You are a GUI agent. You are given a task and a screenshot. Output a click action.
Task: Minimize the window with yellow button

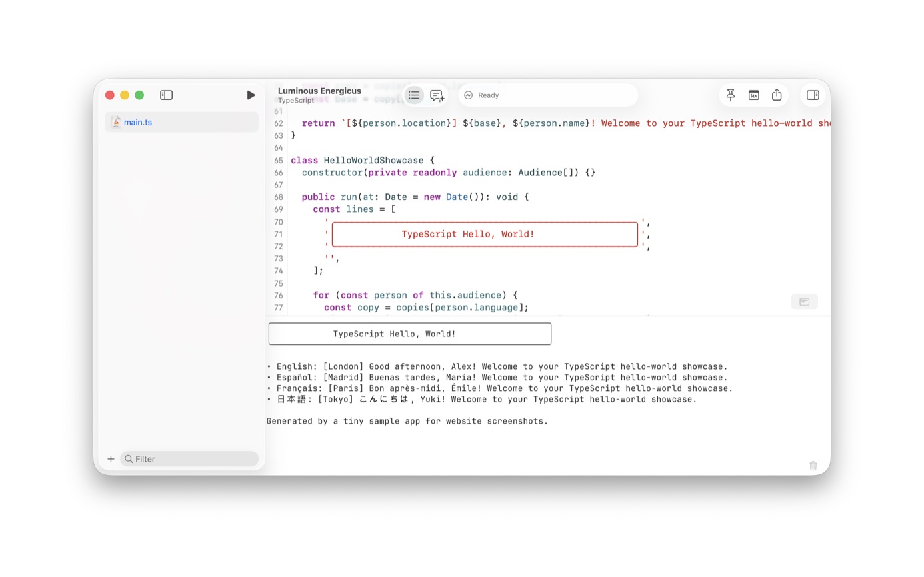[x=125, y=95]
